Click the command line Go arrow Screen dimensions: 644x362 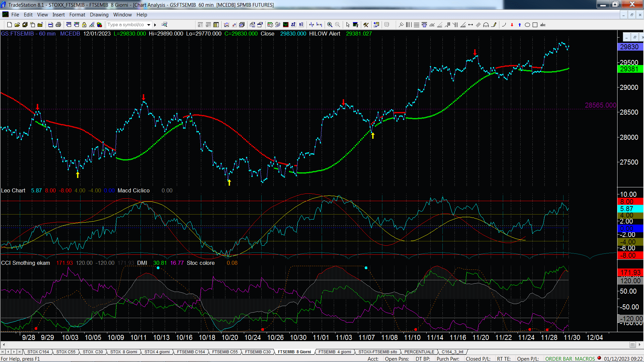point(155,25)
